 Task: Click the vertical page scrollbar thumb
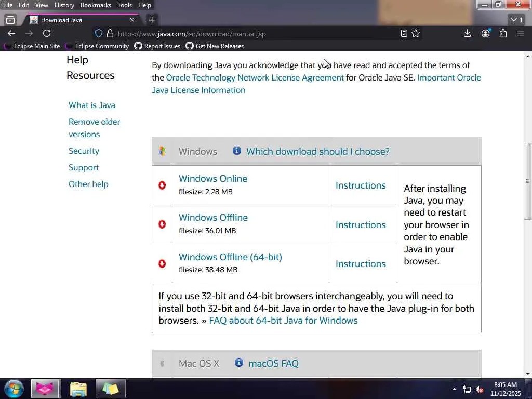click(527, 181)
